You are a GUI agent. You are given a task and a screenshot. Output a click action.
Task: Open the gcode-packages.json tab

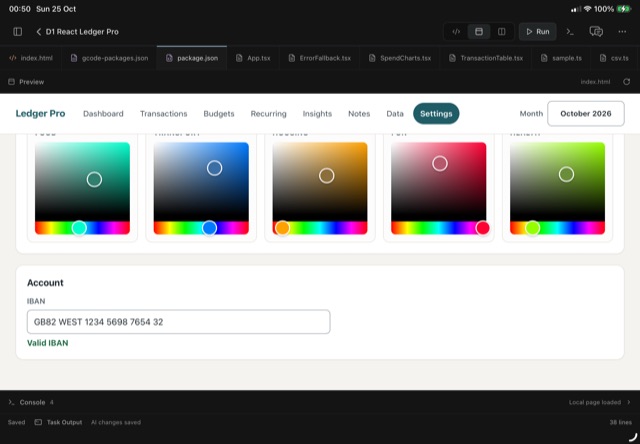point(109,58)
